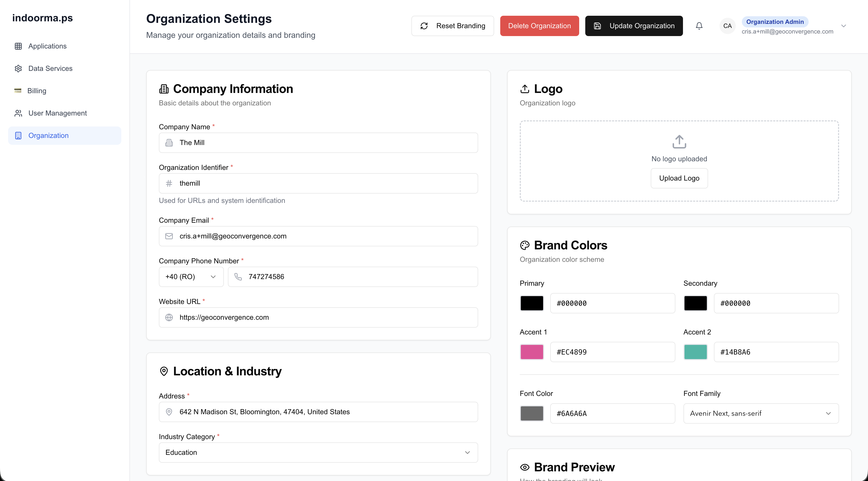868x481 pixels.
Task: Click the palette icon beside Brand Colors
Action: click(x=525, y=245)
